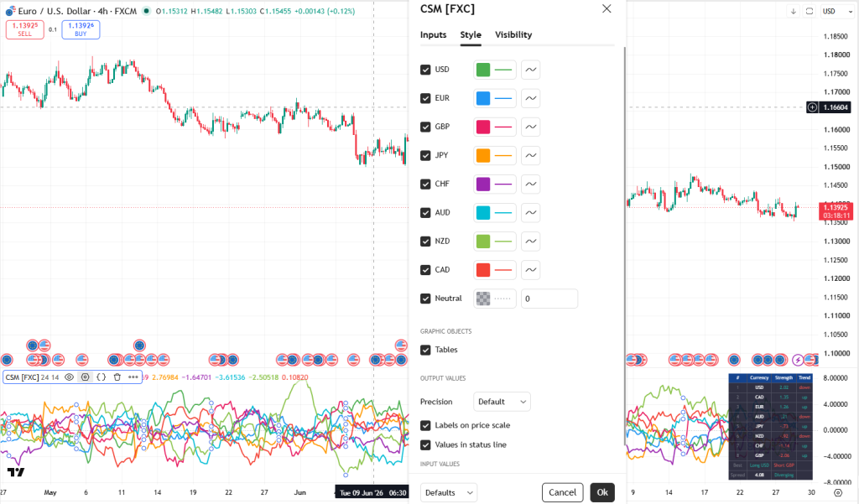Viewport: 859px width, 504px height.
Task: Click the strength table overlay in indicator pane
Action: tap(771, 426)
